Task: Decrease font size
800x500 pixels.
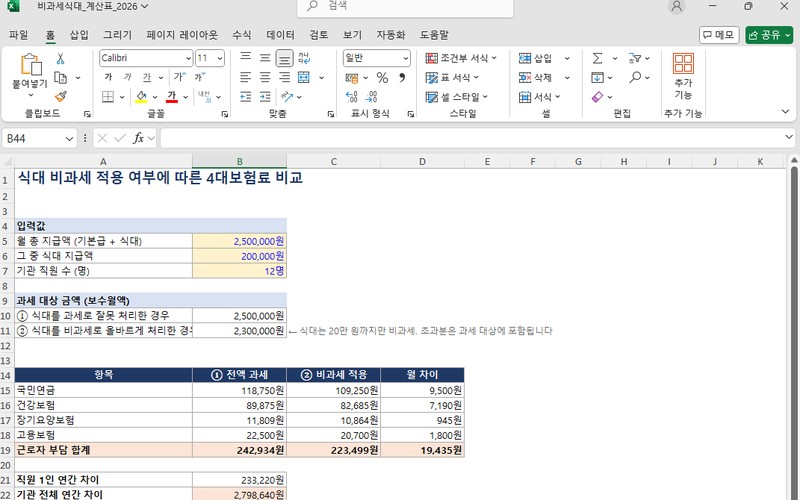Action: coord(199,77)
